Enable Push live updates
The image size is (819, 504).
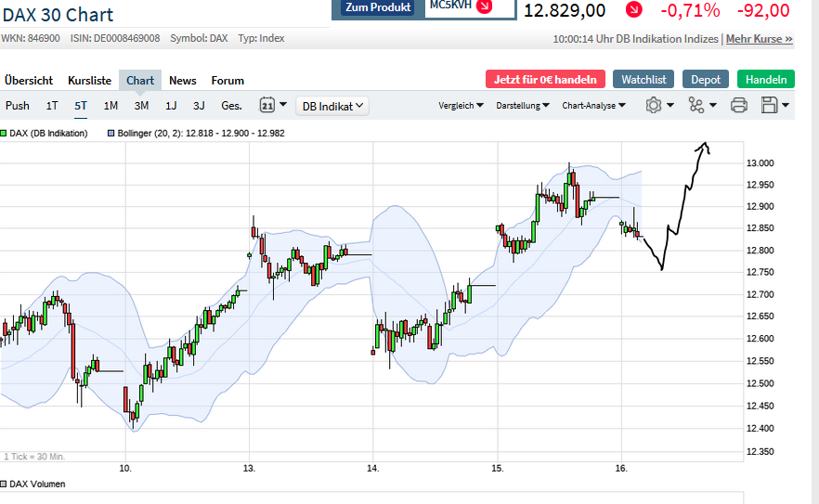(18, 106)
